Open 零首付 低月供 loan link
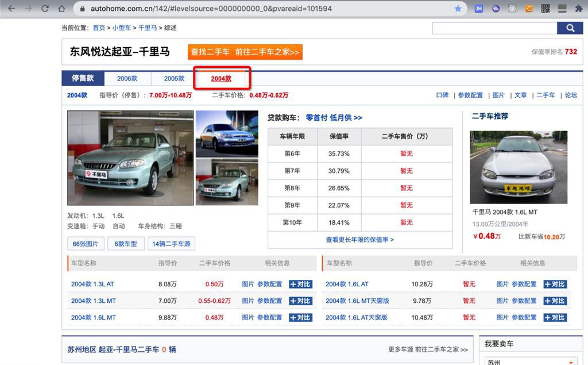 pyautogui.click(x=334, y=117)
